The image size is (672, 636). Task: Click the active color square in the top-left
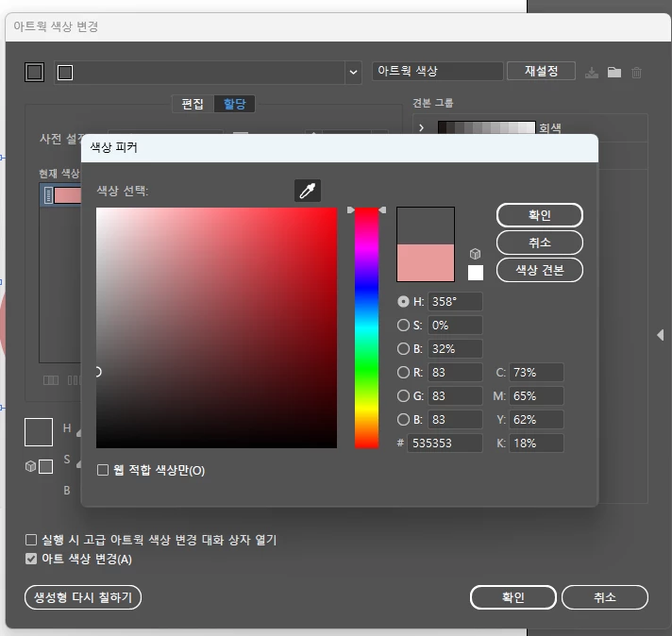(x=34, y=72)
